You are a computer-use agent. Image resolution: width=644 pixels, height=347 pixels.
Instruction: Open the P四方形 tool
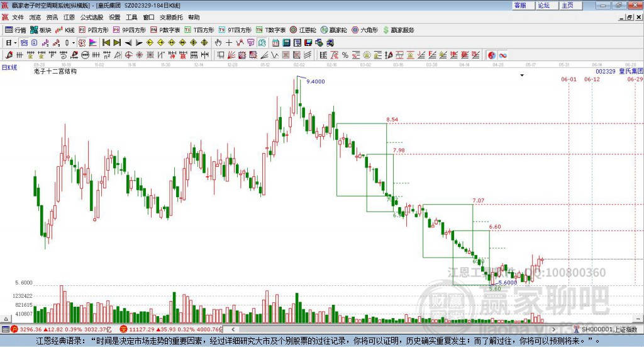(94, 30)
